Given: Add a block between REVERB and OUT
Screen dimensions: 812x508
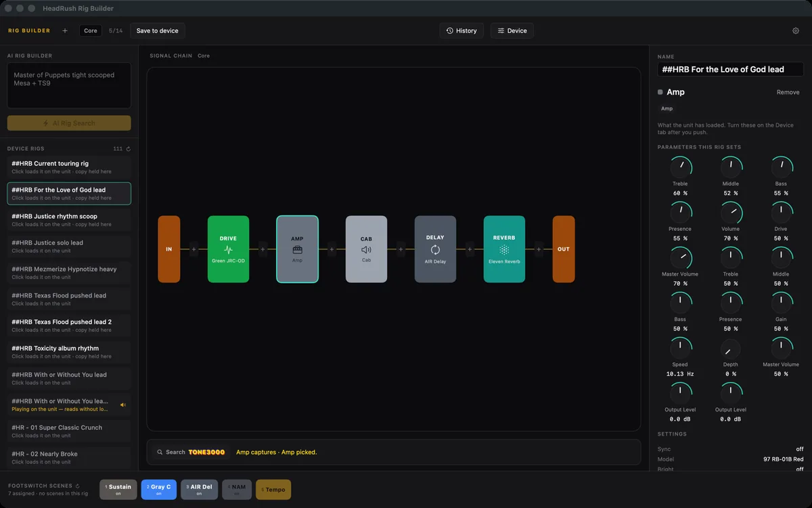Looking at the screenshot, I should point(539,249).
